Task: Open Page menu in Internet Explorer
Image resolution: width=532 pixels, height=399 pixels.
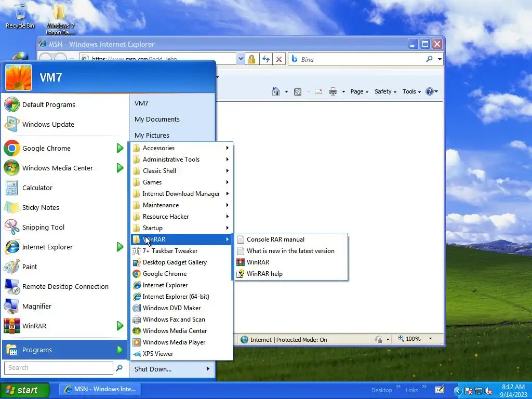Action: pyautogui.click(x=360, y=91)
